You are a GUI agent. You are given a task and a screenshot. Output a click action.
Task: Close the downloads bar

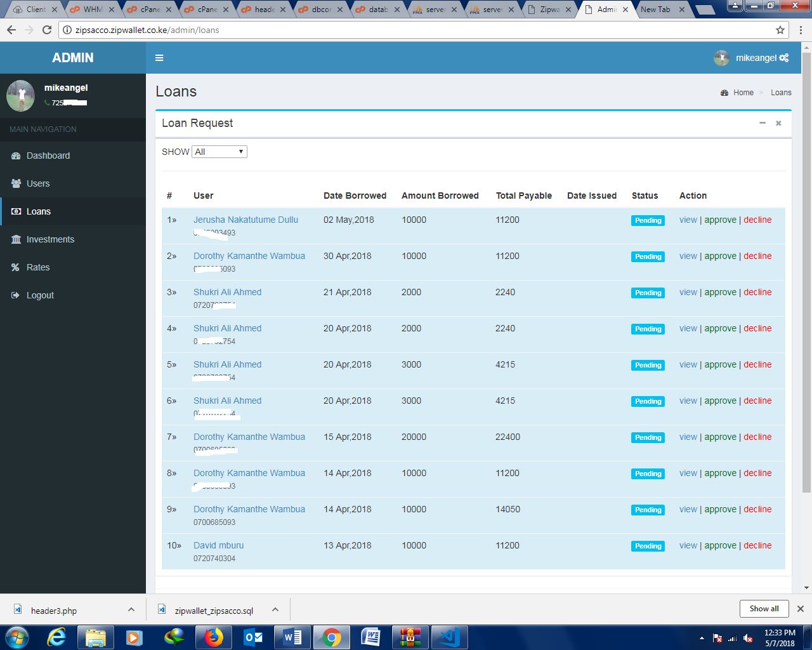(x=801, y=609)
